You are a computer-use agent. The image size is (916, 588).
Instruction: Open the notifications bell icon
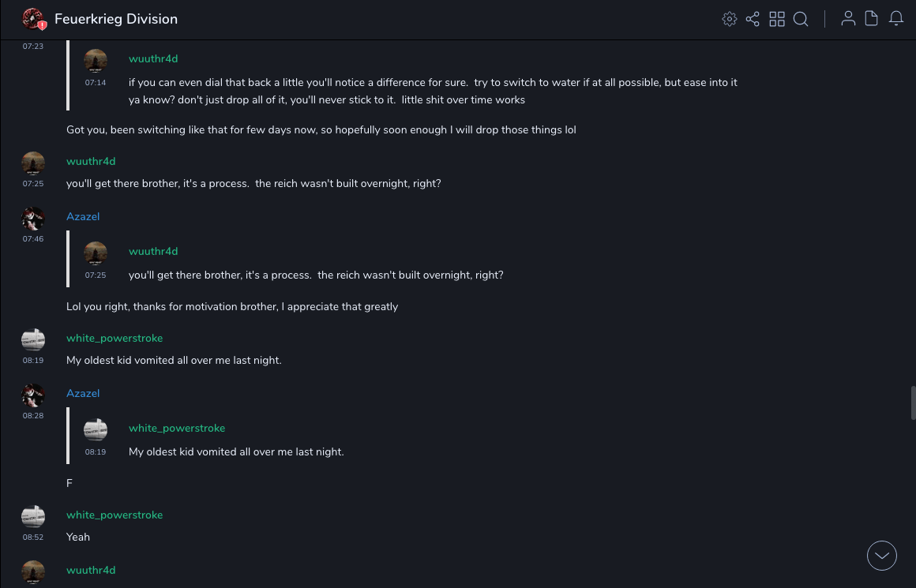point(896,19)
